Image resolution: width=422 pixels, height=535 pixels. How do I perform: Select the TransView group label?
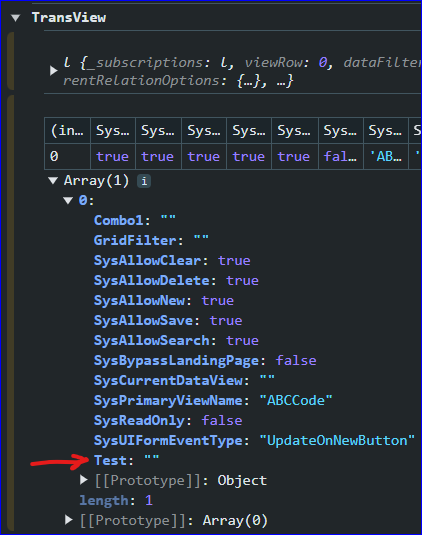coord(69,18)
